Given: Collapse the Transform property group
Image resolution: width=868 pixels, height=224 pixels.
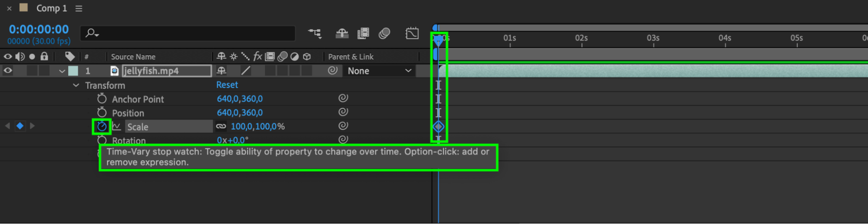Looking at the screenshot, I should pyautogui.click(x=76, y=85).
